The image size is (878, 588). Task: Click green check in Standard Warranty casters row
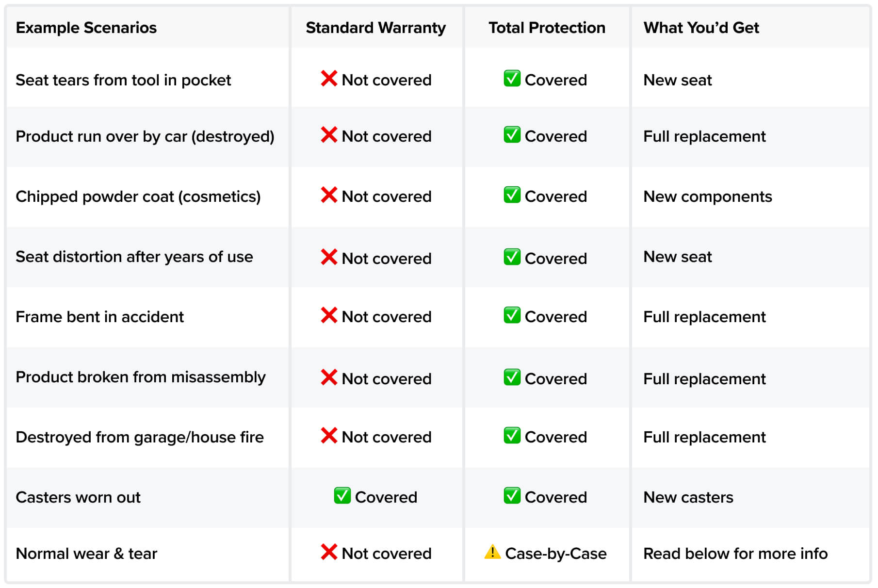click(x=342, y=496)
